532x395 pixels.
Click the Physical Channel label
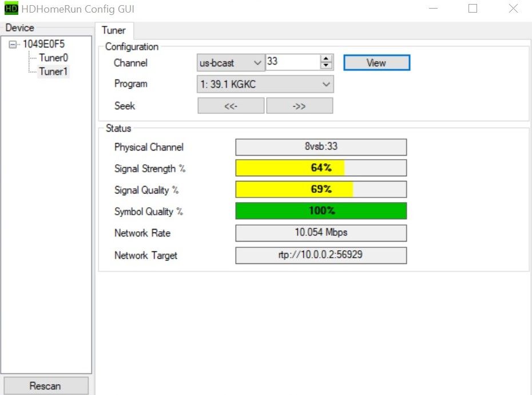(149, 147)
